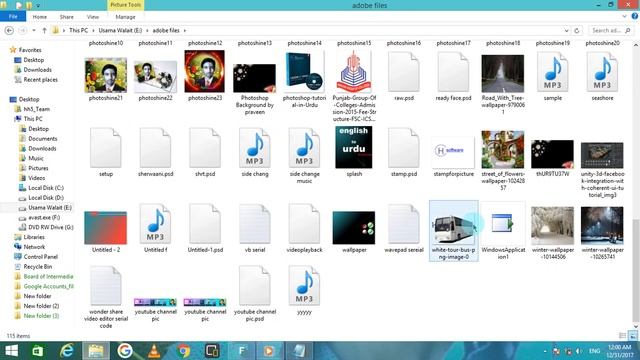640x360 pixels.
Task: Expand the ribbon with the chevron
Action: point(624,16)
